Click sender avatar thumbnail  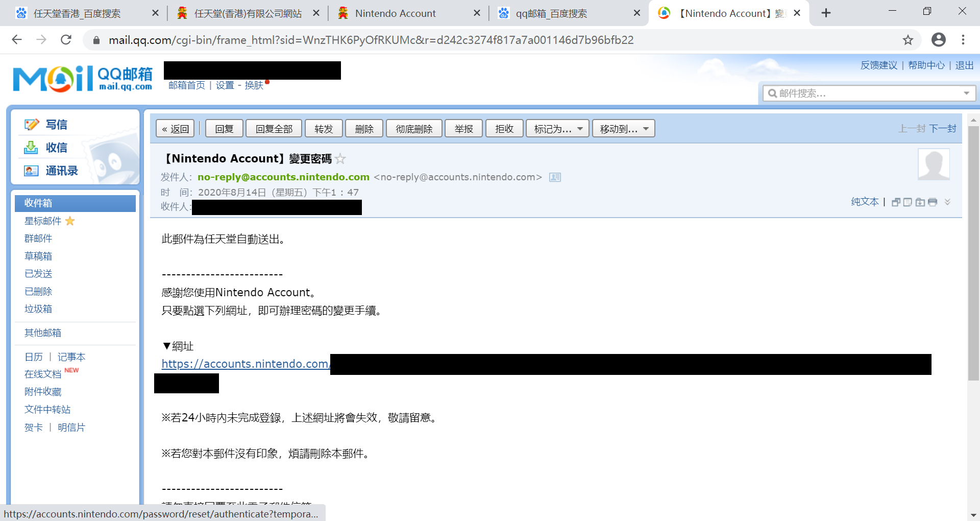(x=934, y=164)
